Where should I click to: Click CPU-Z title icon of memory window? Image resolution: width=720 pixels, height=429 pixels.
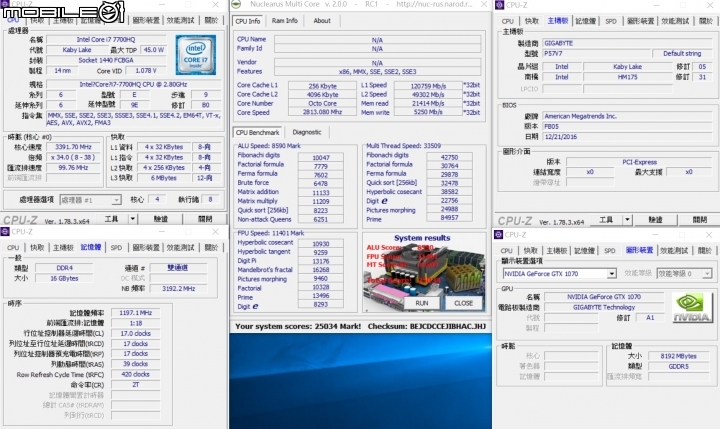5,231
